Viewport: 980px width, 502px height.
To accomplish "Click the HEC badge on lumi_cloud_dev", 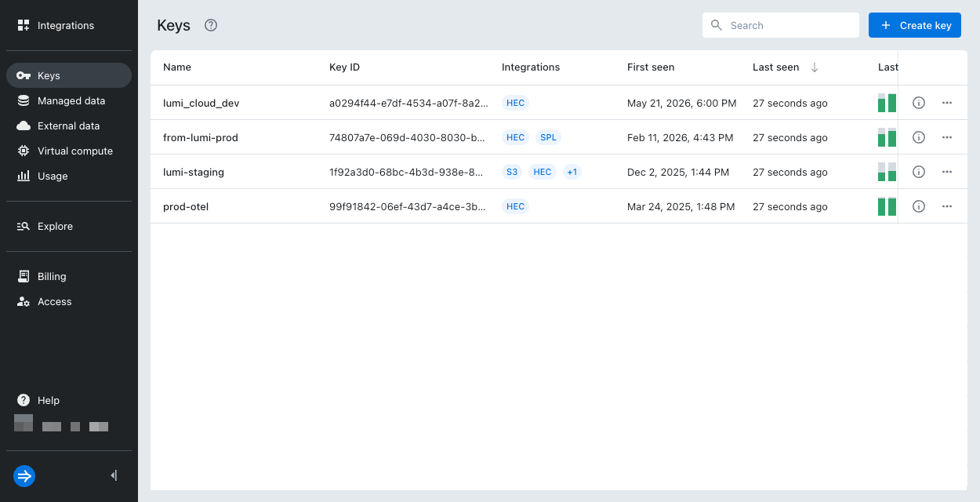I will (x=515, y=103).
